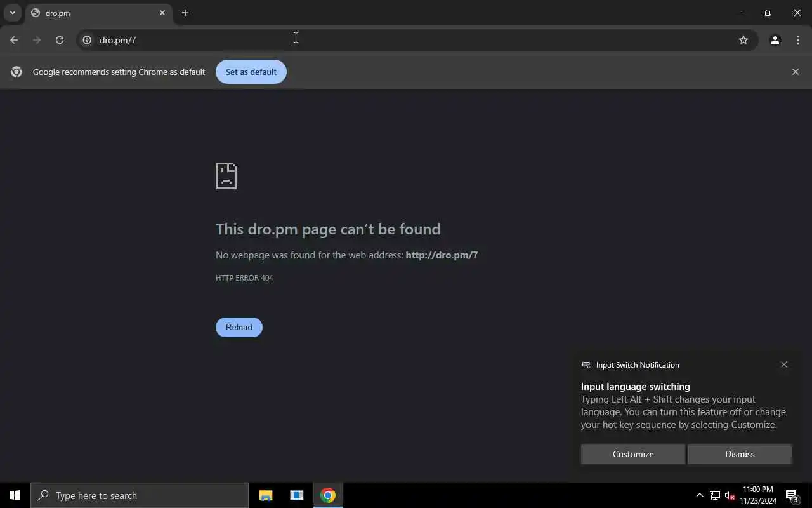This screenshot has height=508, width=812.
Task: Minimize the Chrome window
Action: click(739, 13)
